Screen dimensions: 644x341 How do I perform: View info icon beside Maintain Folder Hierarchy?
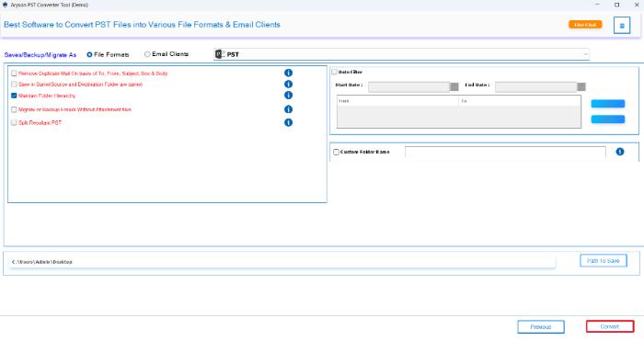tap(288, 96)
